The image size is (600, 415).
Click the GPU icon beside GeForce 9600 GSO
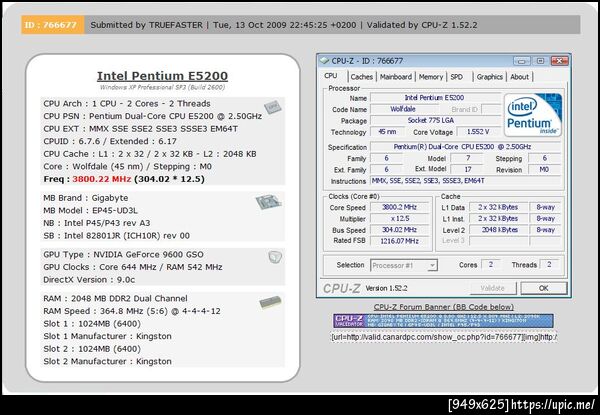point(275,257)
